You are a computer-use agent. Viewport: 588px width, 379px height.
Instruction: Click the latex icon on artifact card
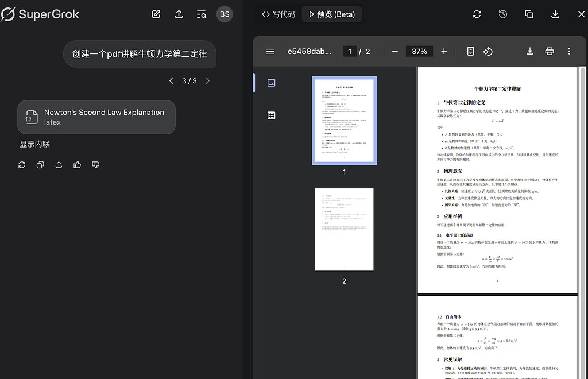point(32,117)
